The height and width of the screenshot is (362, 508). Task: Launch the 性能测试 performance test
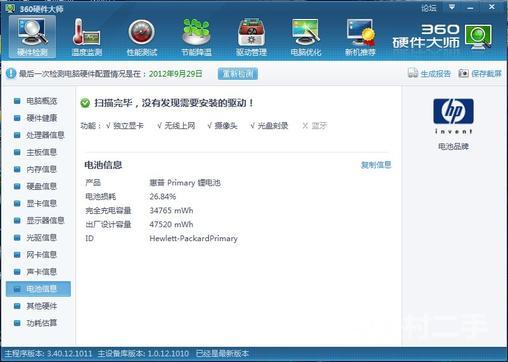coord(142,37)
